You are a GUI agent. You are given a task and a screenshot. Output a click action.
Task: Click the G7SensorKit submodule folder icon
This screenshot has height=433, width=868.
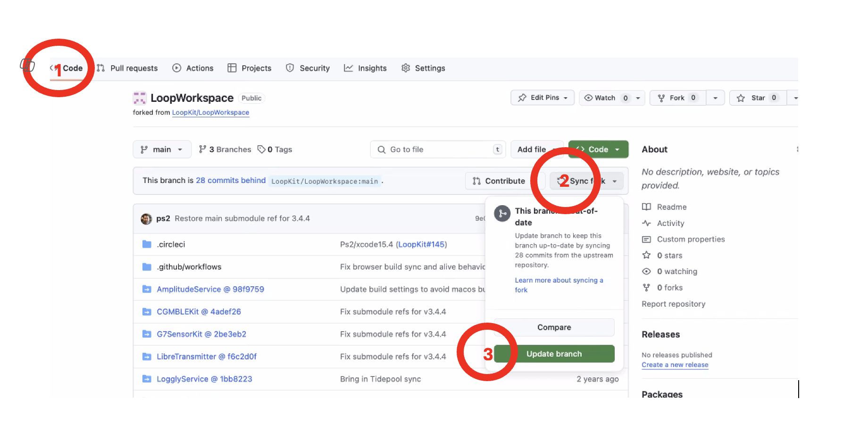(147, 334)
